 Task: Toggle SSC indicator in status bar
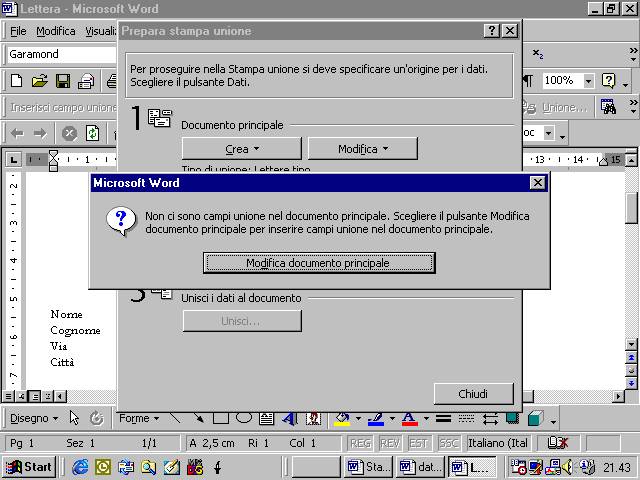448,443
